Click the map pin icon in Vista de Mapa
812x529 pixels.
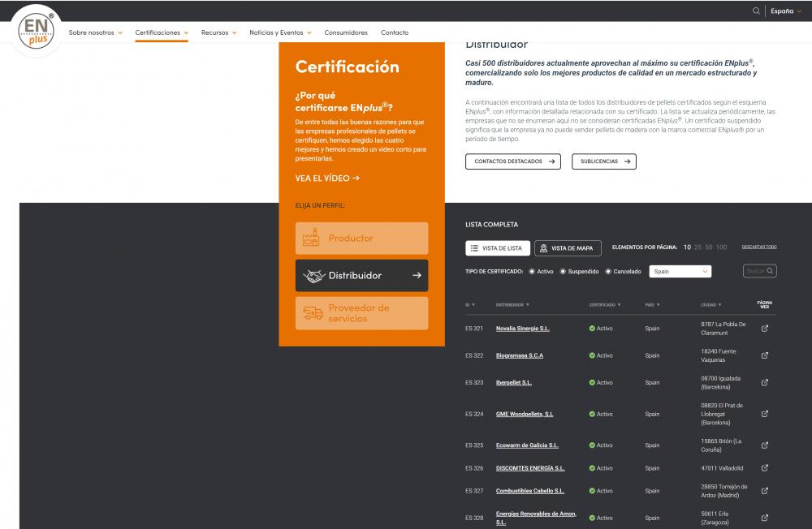tap(544, 248)
